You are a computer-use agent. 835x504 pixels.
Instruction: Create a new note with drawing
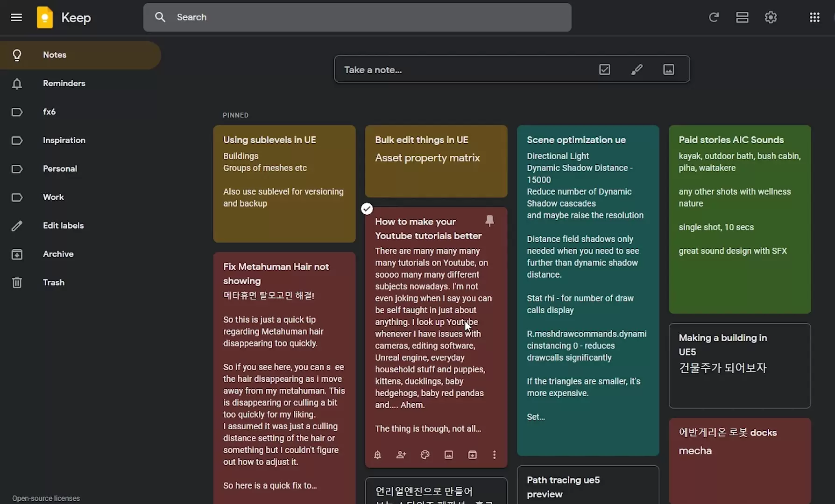coord(637,70)
